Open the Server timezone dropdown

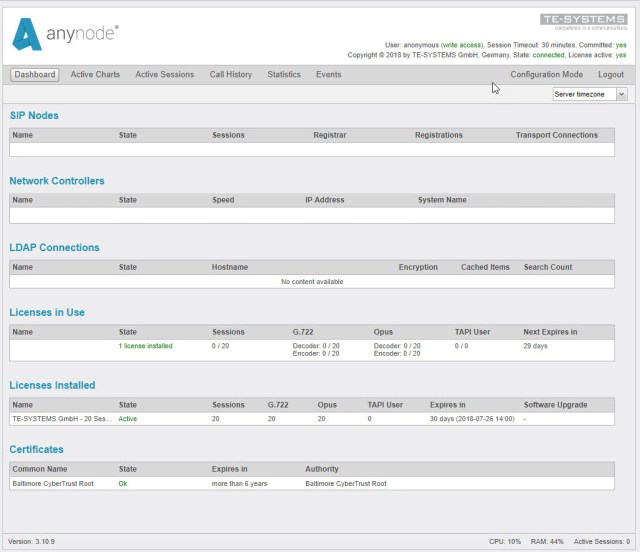coord(590,94)
